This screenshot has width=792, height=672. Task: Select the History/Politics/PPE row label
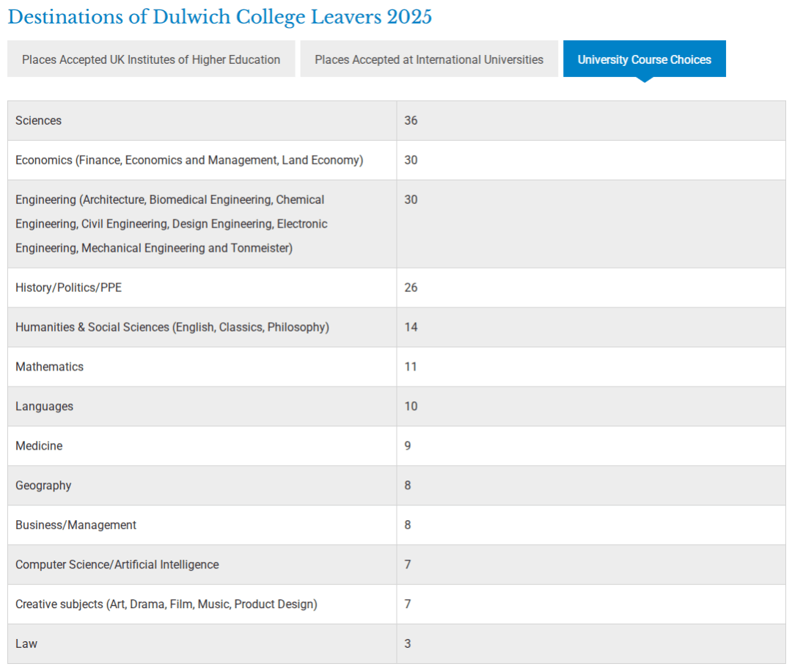(x=69, y=288)
